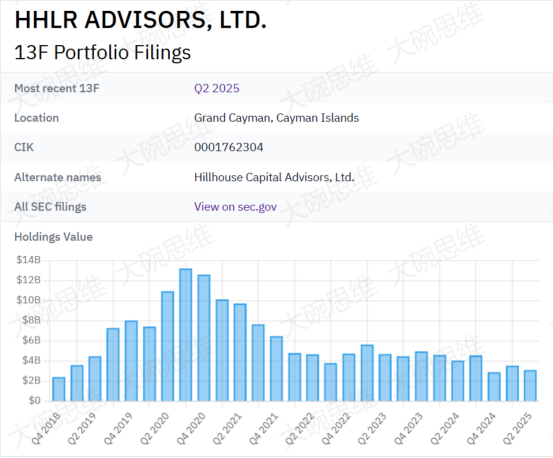
Task: Click the $0 y-axis label
Action: (35, 401)
